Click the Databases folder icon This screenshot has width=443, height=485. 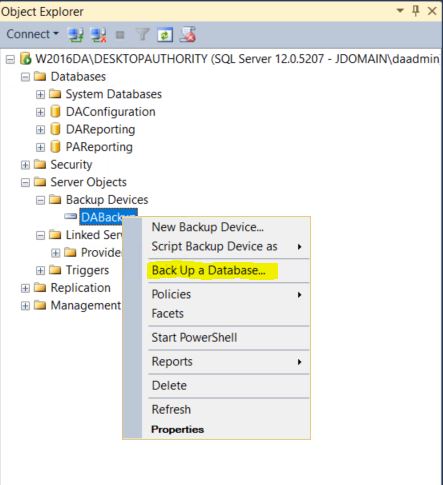point(40,76)
